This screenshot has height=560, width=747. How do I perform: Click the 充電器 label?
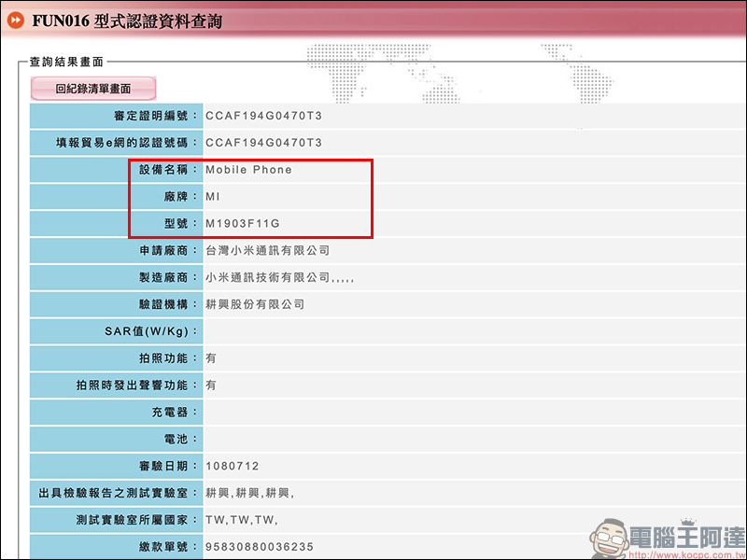[175, 413]
